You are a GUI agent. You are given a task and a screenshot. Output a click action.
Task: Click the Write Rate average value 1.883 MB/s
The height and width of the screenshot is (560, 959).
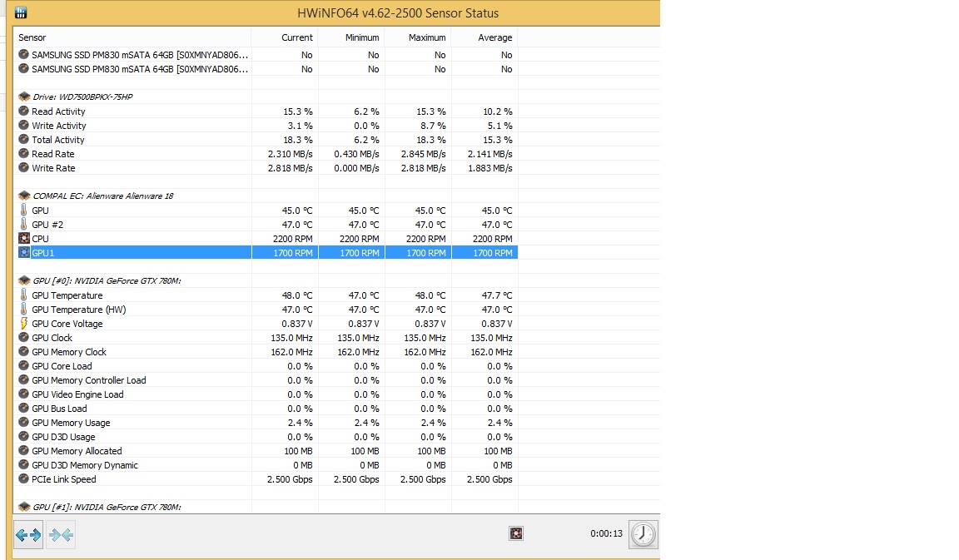(x=489, y=168)
